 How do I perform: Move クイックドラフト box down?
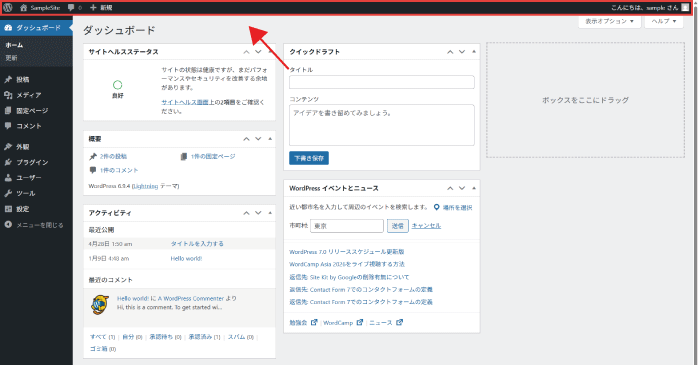(x=462, y=52)
